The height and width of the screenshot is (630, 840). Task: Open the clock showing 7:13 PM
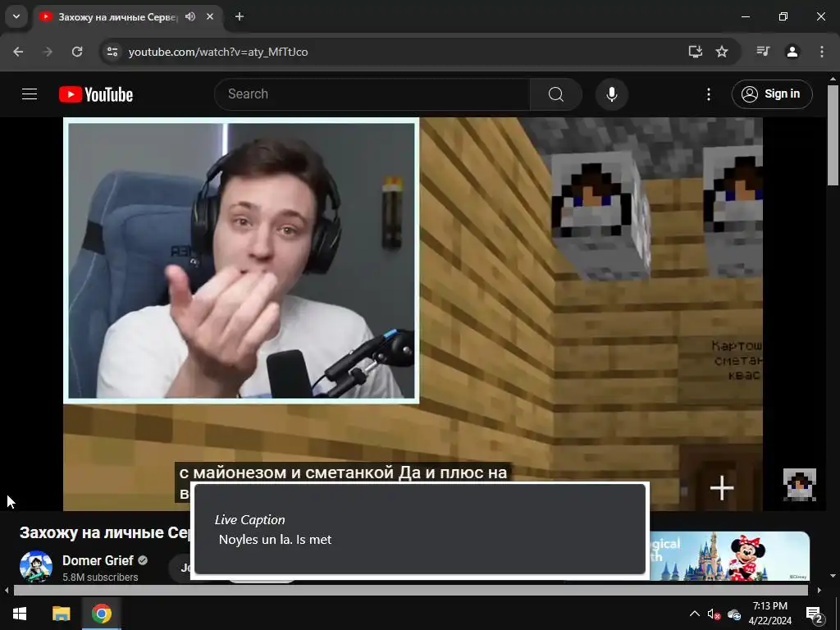point(769,614)
